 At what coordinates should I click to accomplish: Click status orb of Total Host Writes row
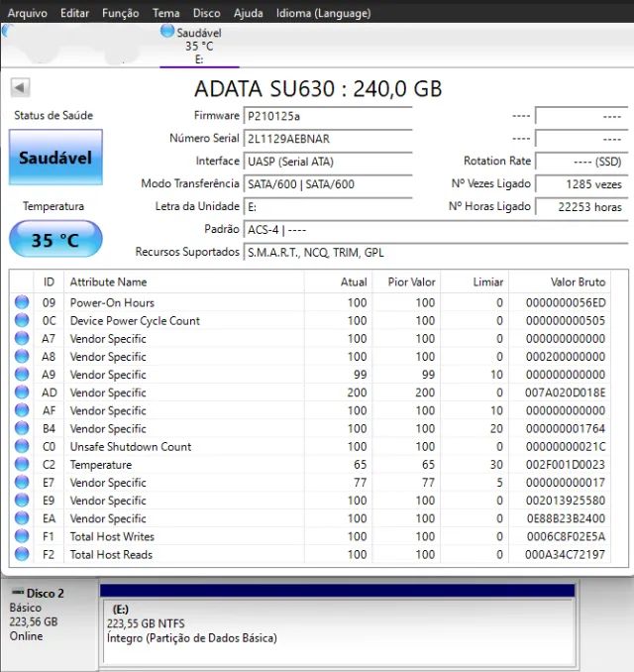coord(22,536)
